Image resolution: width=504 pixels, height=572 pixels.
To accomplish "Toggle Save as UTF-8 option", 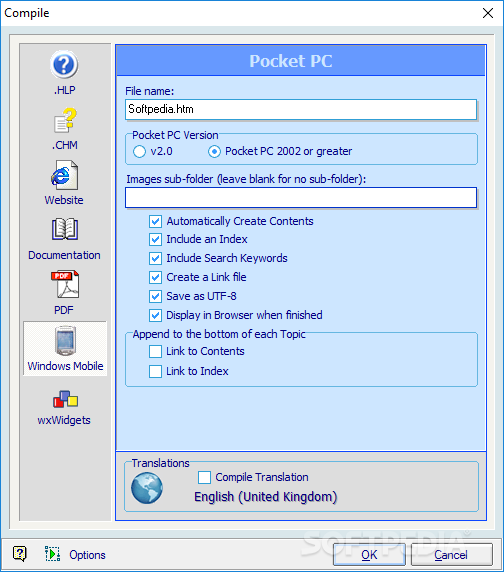I will coord(155,296).
